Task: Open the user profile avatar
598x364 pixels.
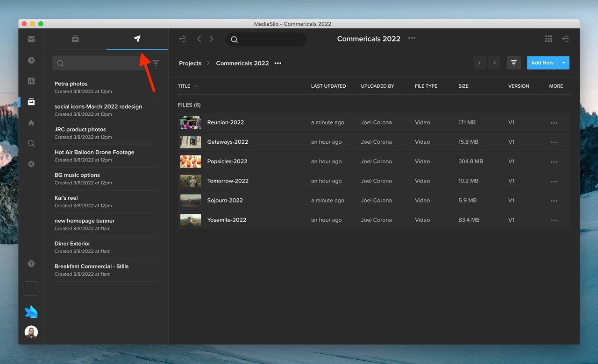Action: pos(31,332)
